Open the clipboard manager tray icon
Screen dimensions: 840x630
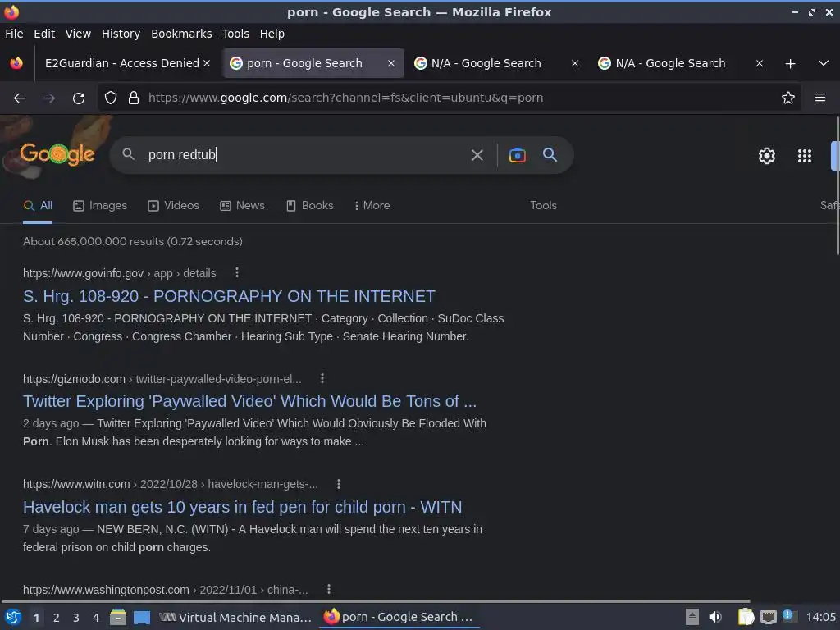coord(746,617)
